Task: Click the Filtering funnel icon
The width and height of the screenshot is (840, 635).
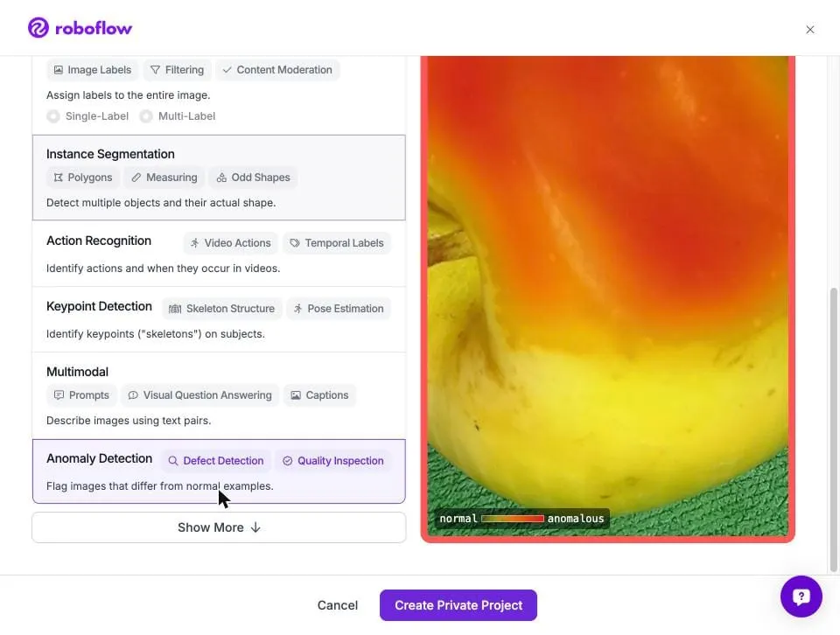Action: coord(156,70)
